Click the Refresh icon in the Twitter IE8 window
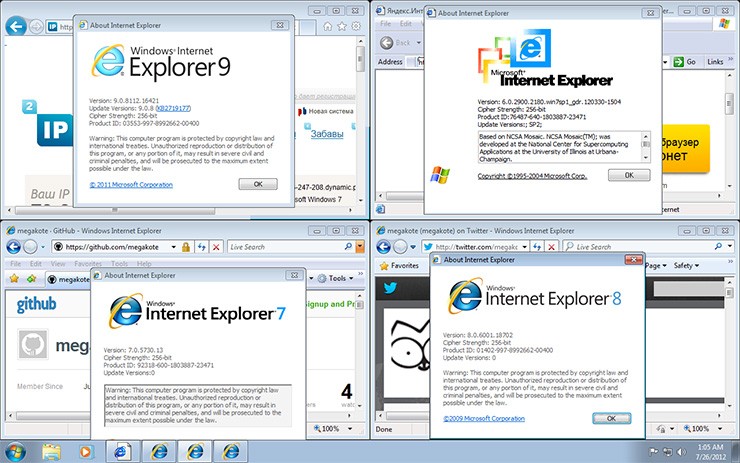 pyautogui.click(x=537, y=246)
